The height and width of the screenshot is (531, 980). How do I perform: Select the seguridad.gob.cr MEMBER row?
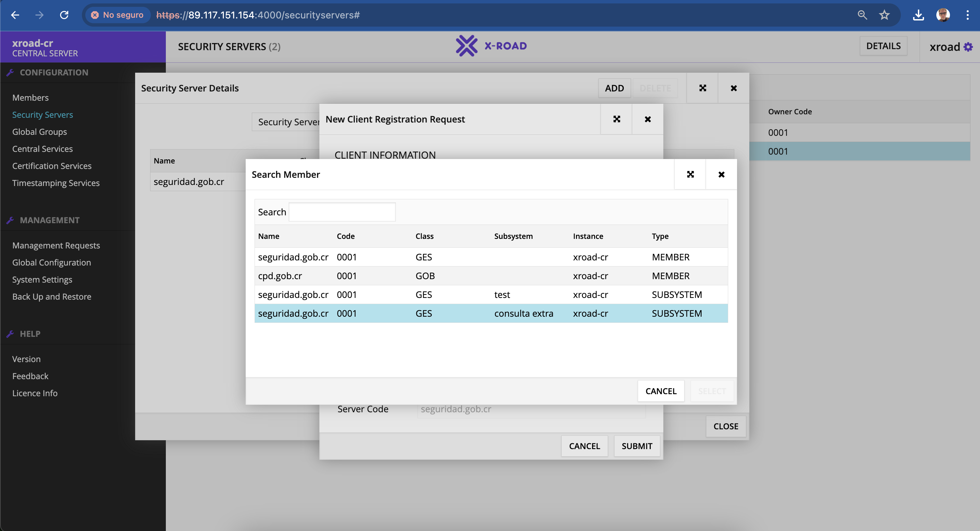pyautogui.click(x=491, y=257)
